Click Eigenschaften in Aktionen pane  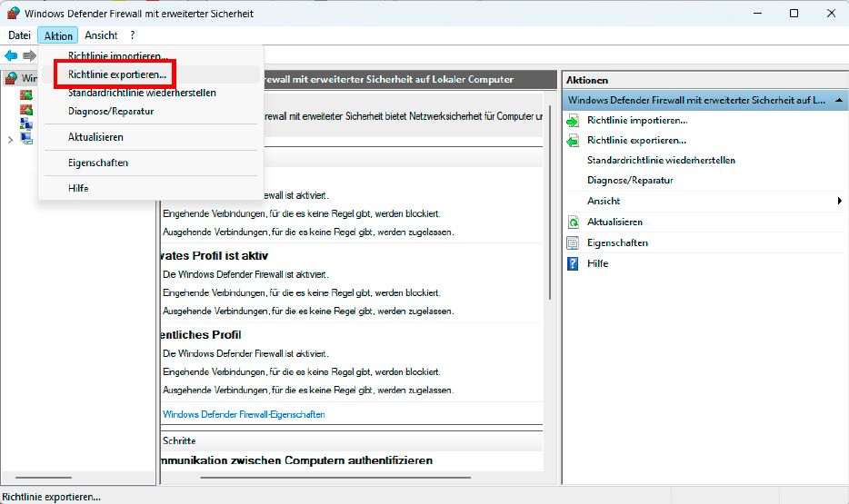618,243
